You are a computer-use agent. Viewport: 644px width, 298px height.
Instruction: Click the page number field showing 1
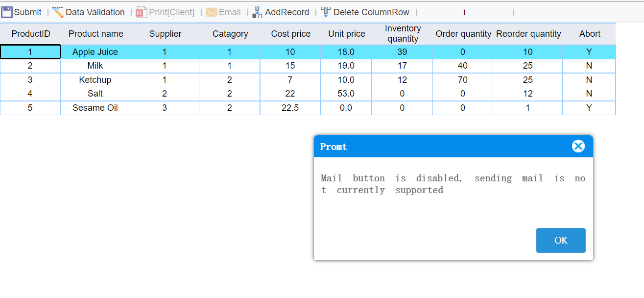(464, 12)
